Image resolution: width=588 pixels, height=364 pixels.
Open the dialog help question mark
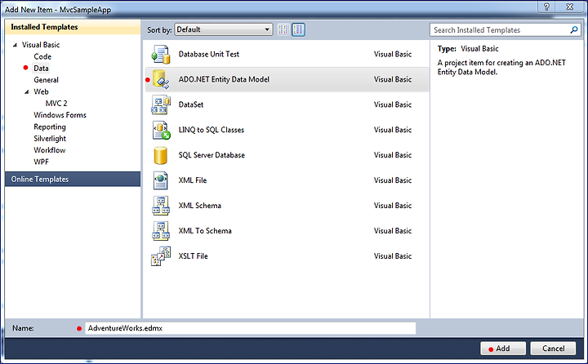(x=546, y=7)
